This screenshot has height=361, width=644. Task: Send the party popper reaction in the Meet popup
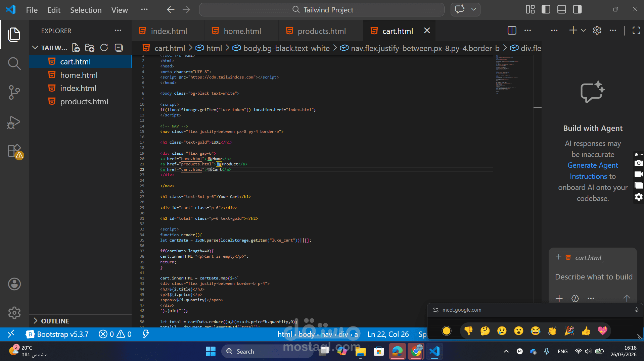pyautogui.click(x=569, y=331)
